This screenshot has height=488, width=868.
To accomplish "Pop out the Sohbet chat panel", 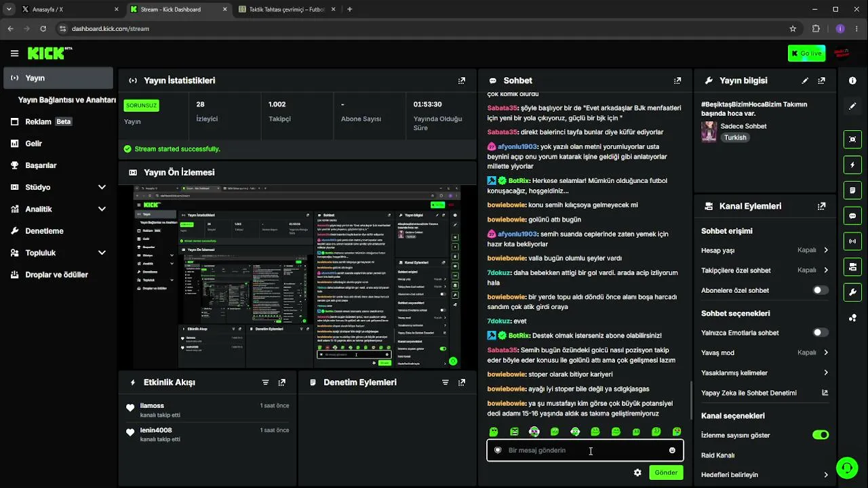I will (x=677, y=81).
